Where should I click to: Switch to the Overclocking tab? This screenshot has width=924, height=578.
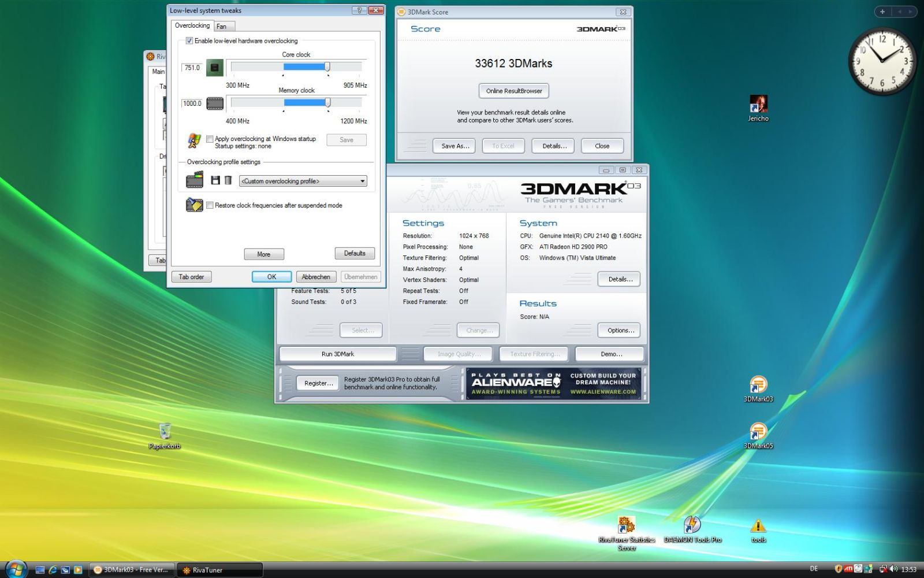192,26
